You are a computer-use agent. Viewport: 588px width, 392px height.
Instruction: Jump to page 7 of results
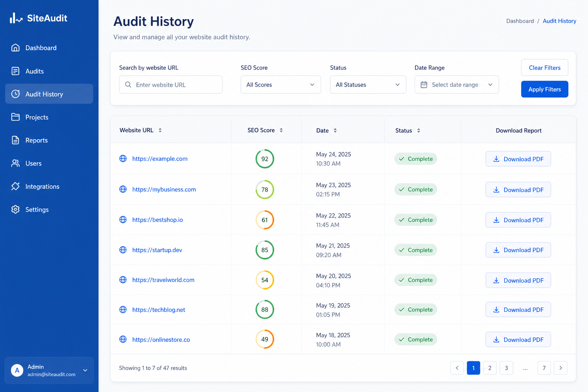544,368
